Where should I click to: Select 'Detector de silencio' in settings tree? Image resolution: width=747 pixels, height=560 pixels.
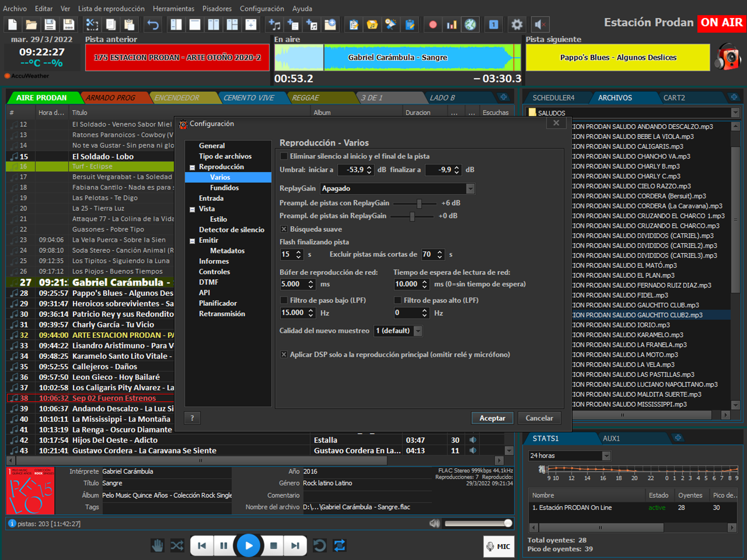tap(232, 230)
